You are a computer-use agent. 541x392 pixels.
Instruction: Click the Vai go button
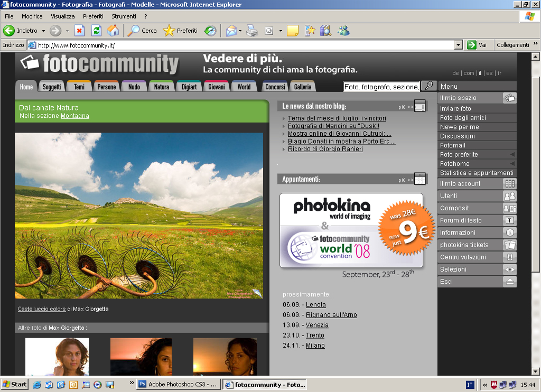pyautogui.click(x=477, y=45)
